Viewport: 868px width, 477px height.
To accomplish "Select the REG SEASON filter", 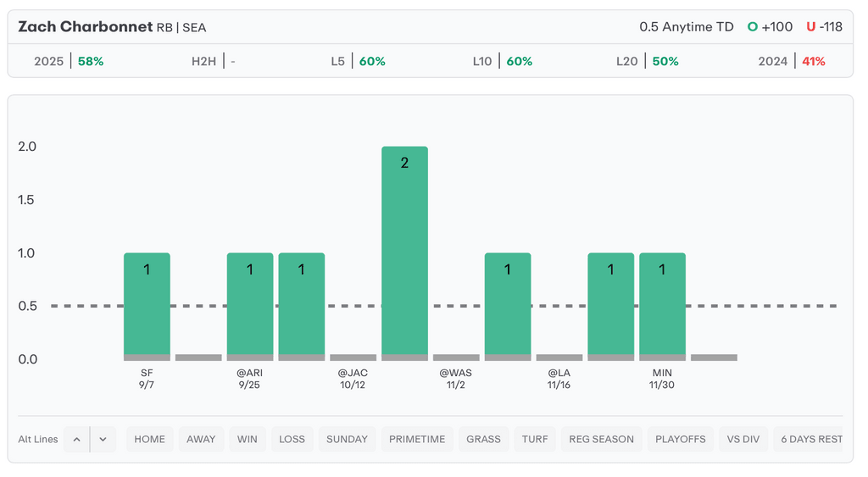I will tap(601, 439).
